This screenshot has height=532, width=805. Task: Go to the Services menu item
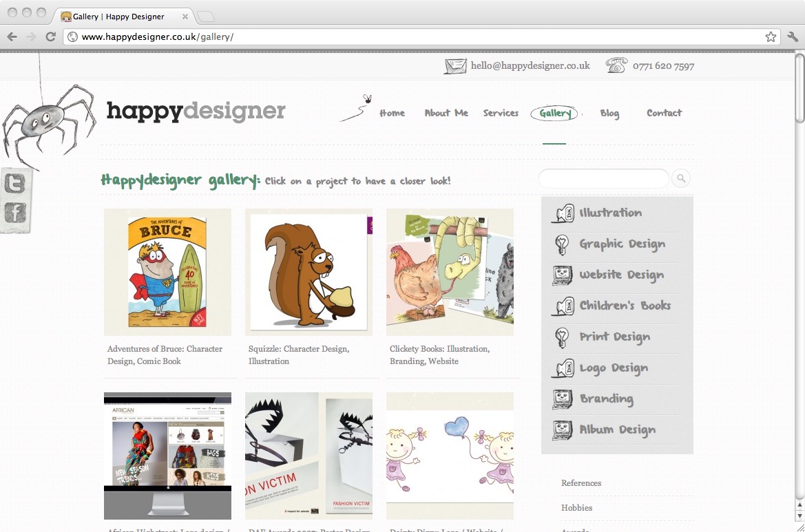tap(501, 113)
